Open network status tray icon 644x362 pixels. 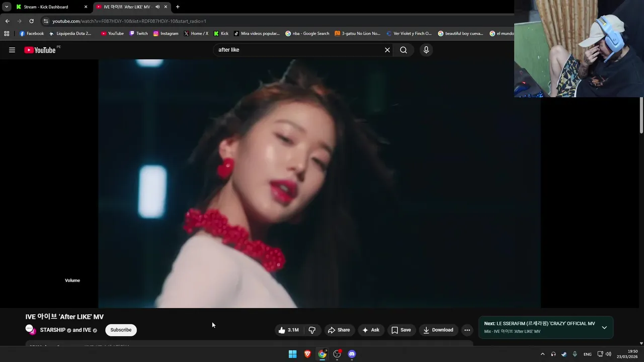pyautogui.click(x=600, y=354)
